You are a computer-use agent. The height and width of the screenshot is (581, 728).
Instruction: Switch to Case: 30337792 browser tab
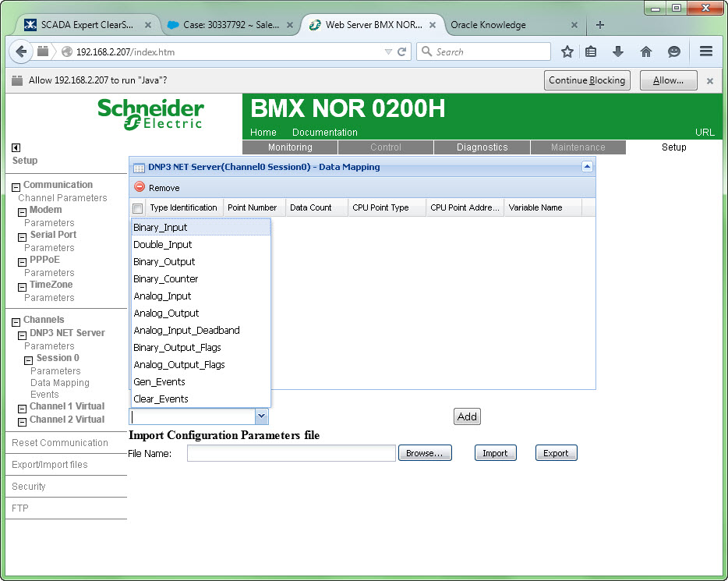pyautogui.click(x=230, y=25)
